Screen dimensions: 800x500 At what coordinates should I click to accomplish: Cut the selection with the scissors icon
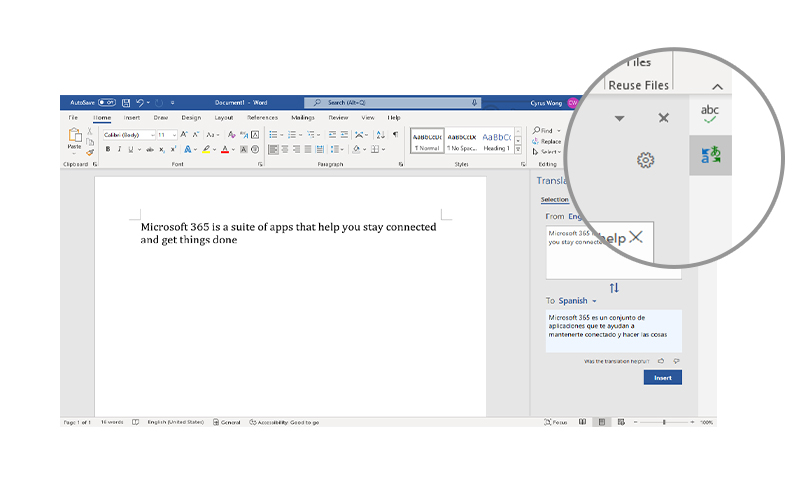coord(90,132)
